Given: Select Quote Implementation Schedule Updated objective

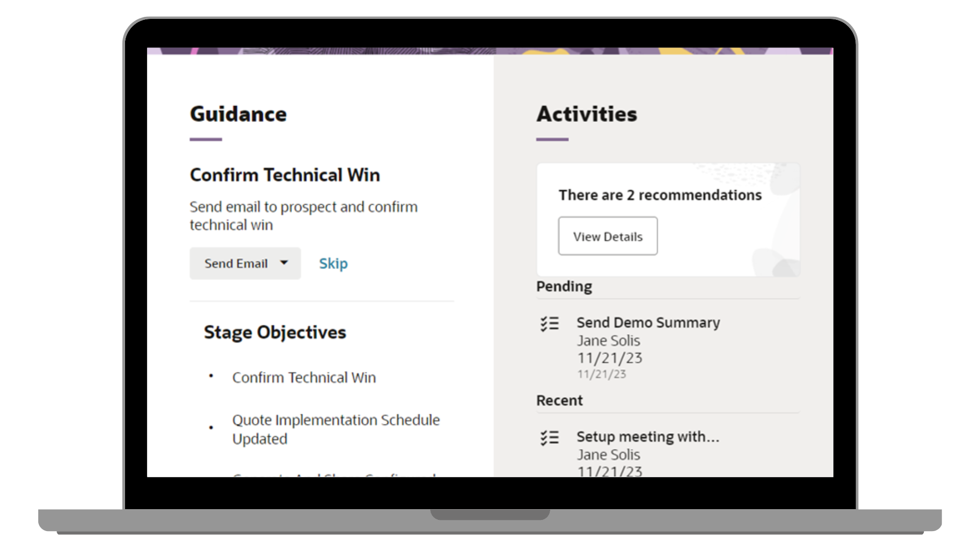Looking at the screenshot, I should [335, 429].
